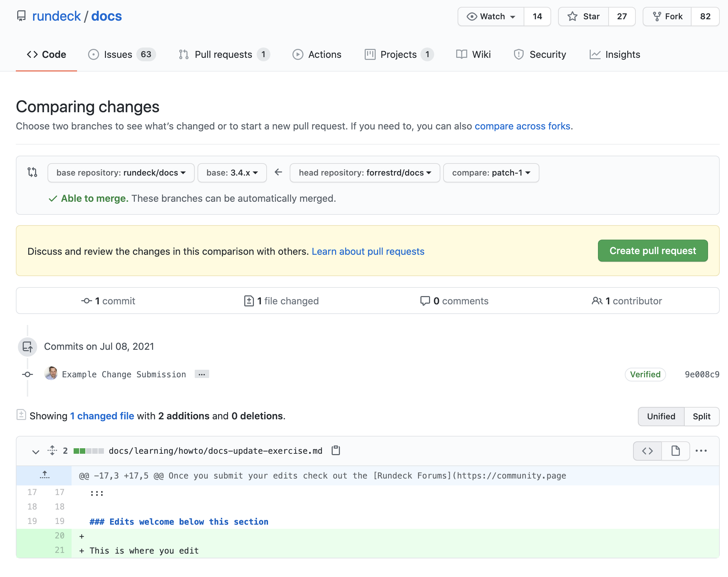Select the Unified diff view toggle
The height and width of the screenshot is (577, 728).
click(661, 416)
